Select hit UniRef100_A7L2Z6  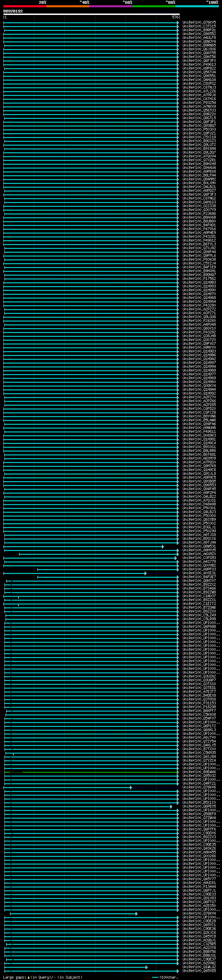[x=199, y=91]
